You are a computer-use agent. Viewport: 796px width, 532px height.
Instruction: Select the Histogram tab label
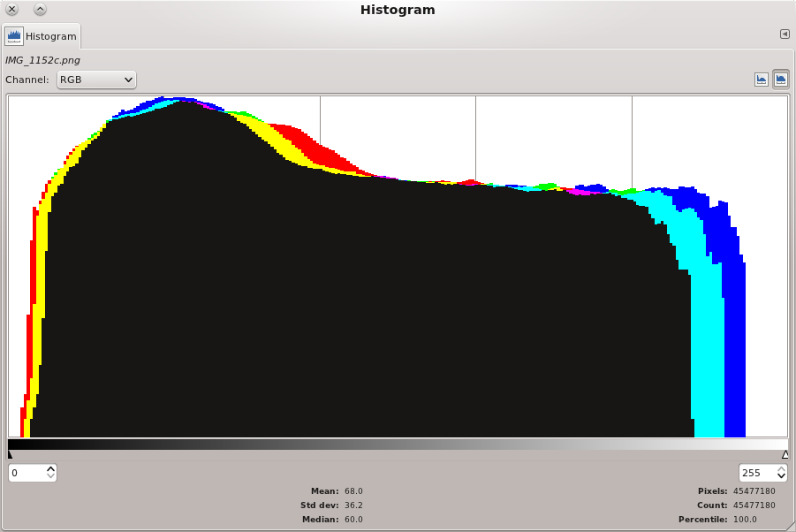pos(50,36)
